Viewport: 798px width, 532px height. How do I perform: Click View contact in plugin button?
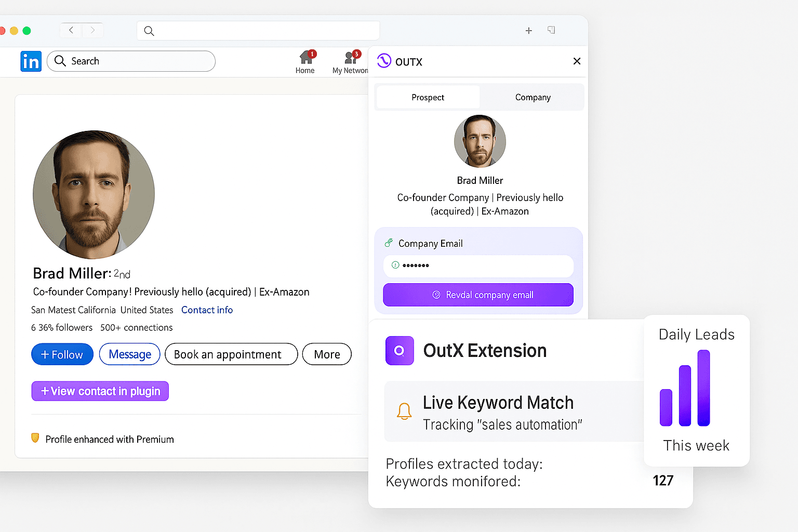point(100,391)
